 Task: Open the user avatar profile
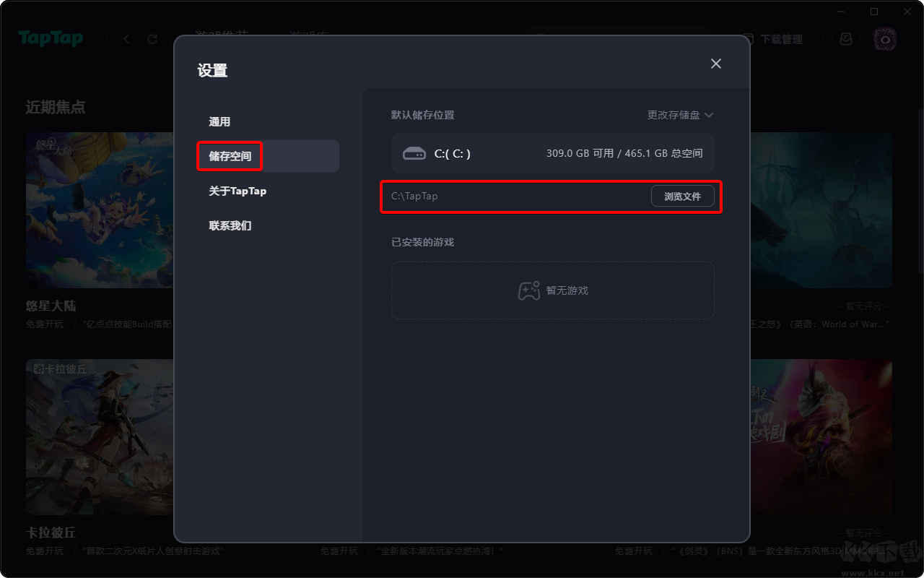885,39
